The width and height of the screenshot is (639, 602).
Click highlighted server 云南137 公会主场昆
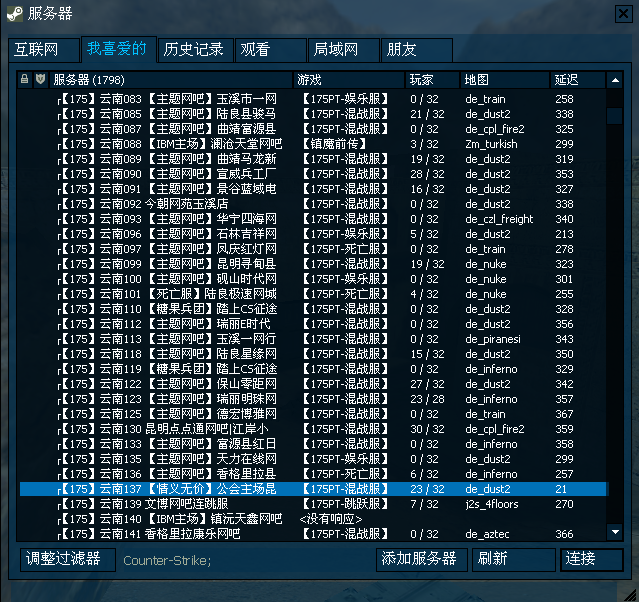click(x=313, y=489)
